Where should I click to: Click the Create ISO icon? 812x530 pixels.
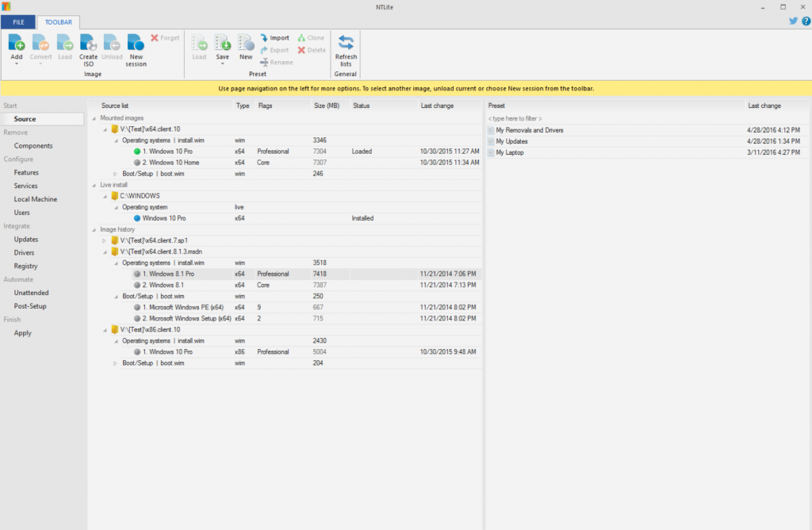point(88,42)
